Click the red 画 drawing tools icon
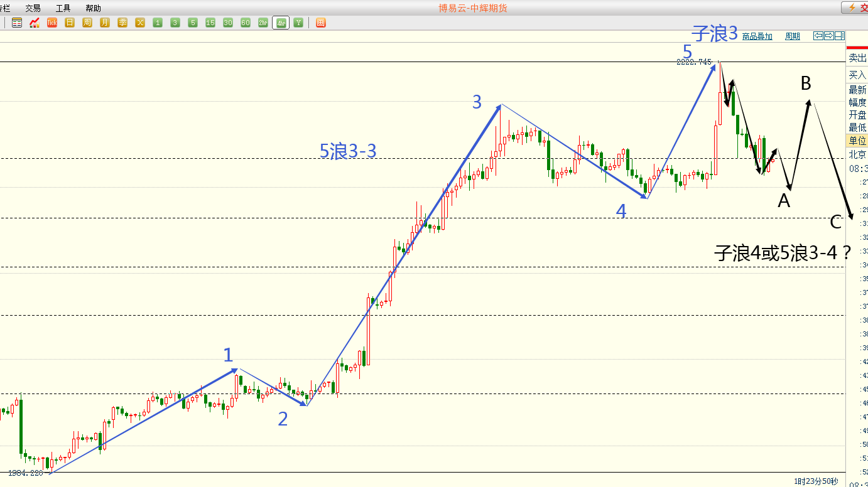The width and height of the screenshot is (868, 487). [x=321, y=23]
